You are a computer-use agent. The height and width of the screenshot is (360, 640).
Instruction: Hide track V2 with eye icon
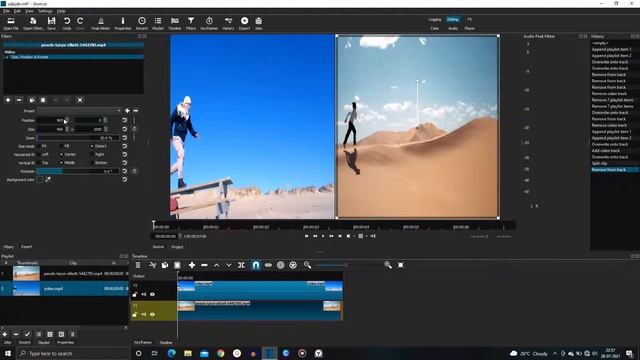pyautogui.click(x=152, y=294)
